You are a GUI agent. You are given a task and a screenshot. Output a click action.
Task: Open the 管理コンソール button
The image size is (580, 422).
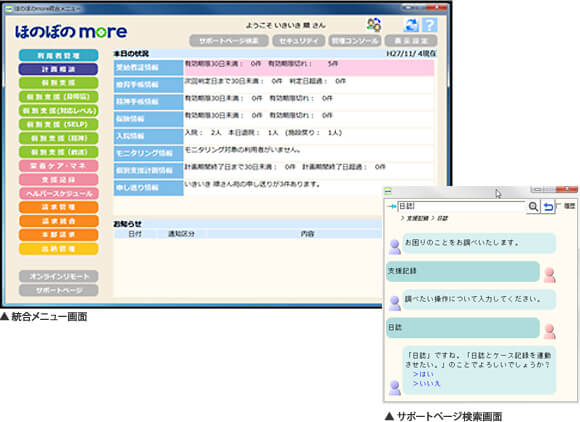(x=354, y=41)
